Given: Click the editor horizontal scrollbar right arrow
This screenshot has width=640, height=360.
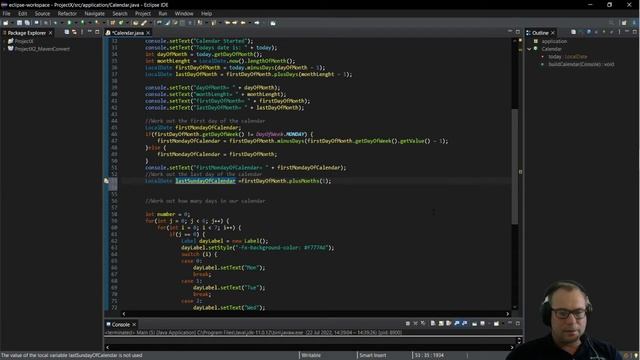Looking at the screenshot, I should pyautogui.click(x=507, y=313).
